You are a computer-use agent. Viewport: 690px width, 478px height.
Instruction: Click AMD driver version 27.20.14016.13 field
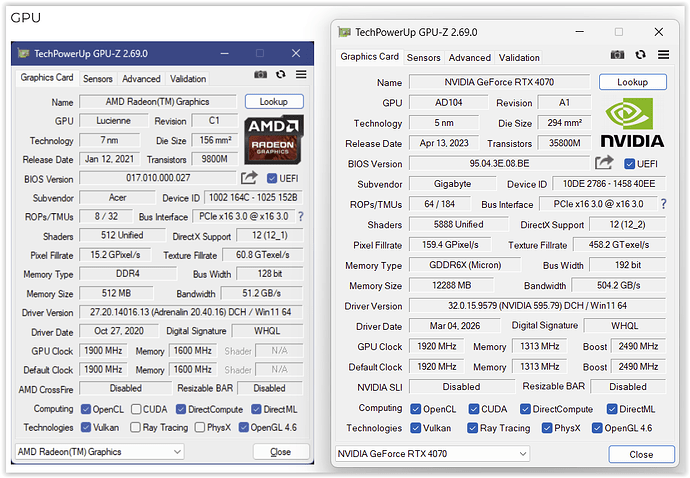[x=191, y=312]
